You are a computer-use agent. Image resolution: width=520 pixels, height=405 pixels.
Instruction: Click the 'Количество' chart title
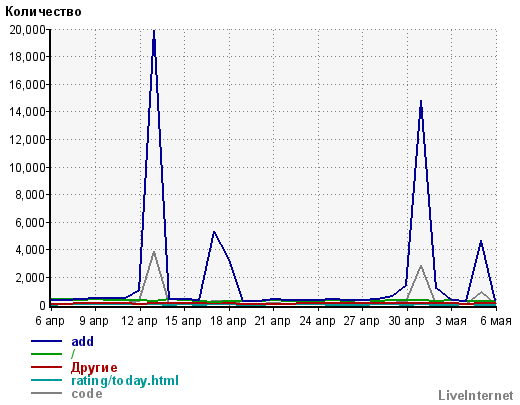coord(43,12)
